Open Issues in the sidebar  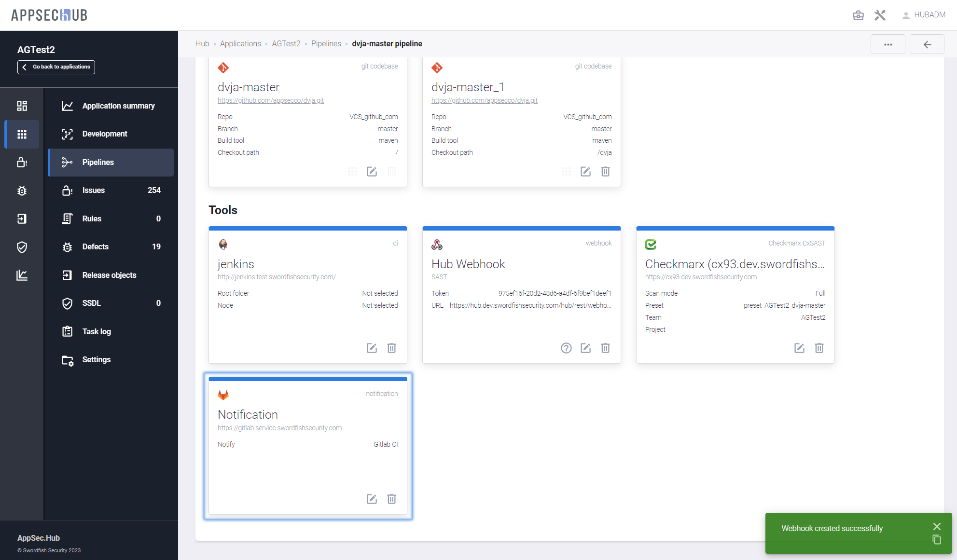pyautogui.click(x=94, y=191)
